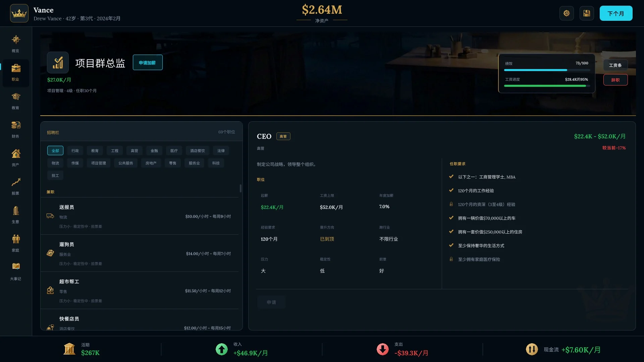Click the green income up-arrow icon
The image size is (644, 362).
click(221, 349)
